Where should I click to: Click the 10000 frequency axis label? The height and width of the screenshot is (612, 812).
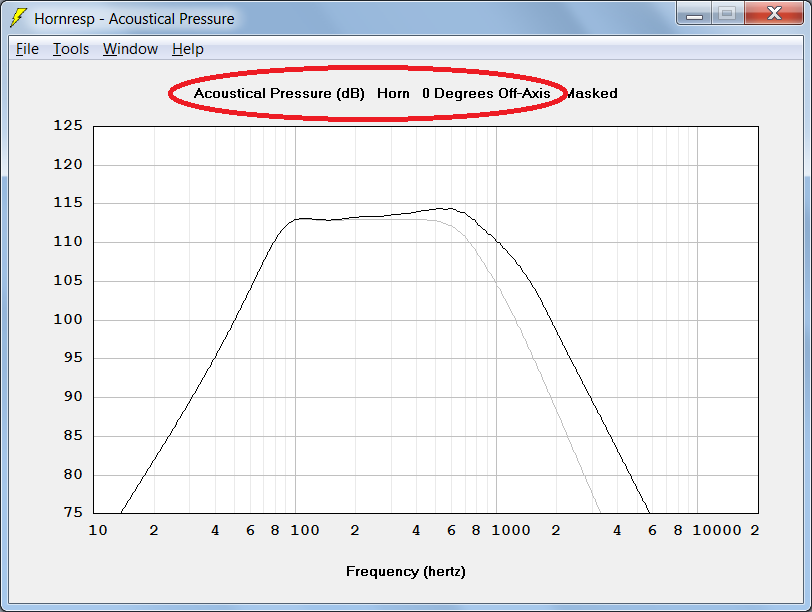pyautogui.click(x=717, y=530)
